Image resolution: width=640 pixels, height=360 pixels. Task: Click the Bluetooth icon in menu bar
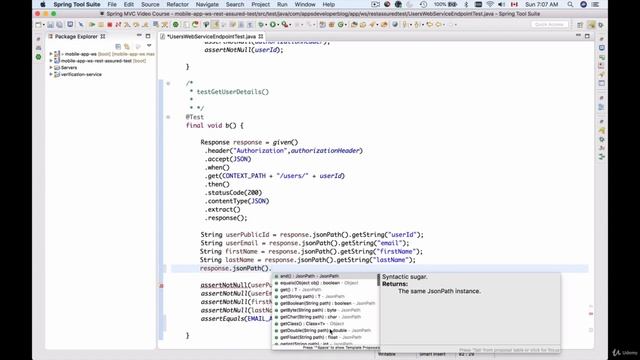467,4
